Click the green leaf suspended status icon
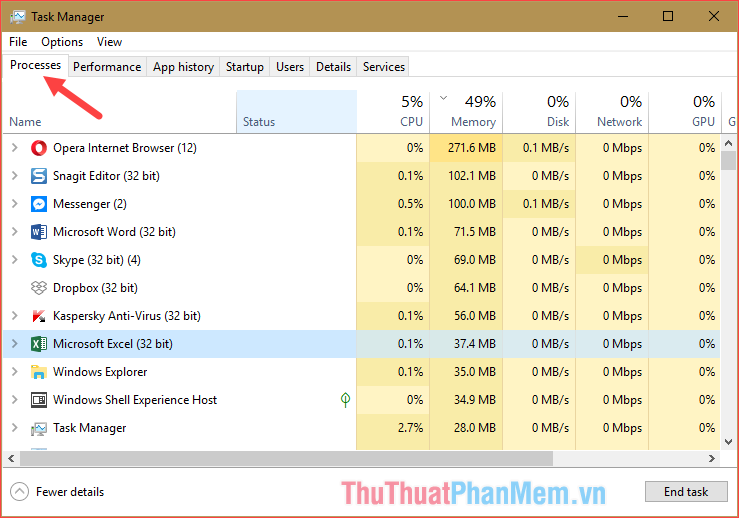 coord(345,400)
